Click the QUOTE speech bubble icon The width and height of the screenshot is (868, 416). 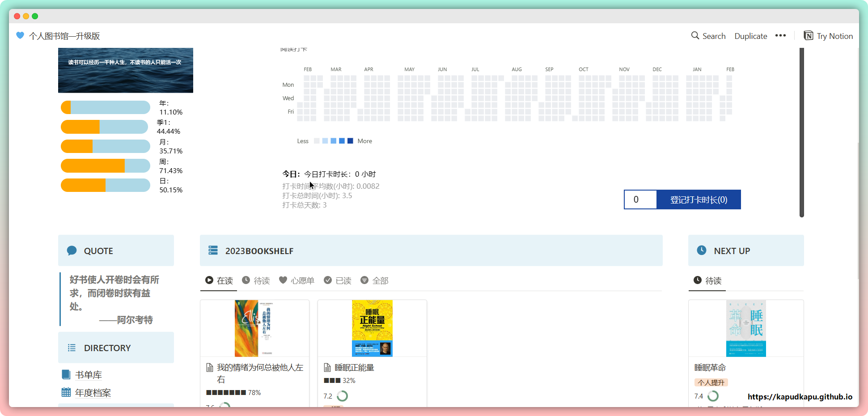click(x=72, y=251)
